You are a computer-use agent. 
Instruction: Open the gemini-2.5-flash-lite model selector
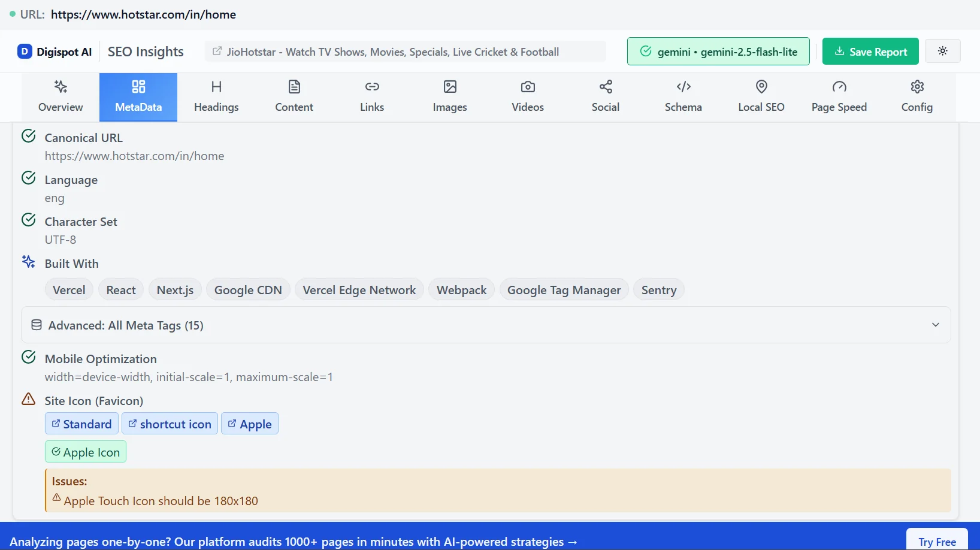tap(718, 52)
